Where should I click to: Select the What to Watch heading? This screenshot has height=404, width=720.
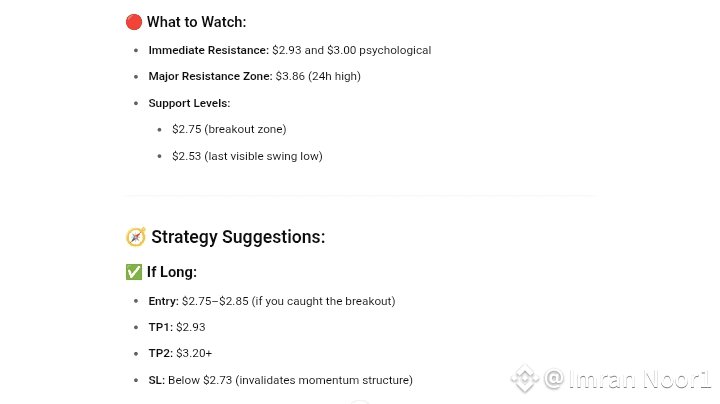coord(196,21)
